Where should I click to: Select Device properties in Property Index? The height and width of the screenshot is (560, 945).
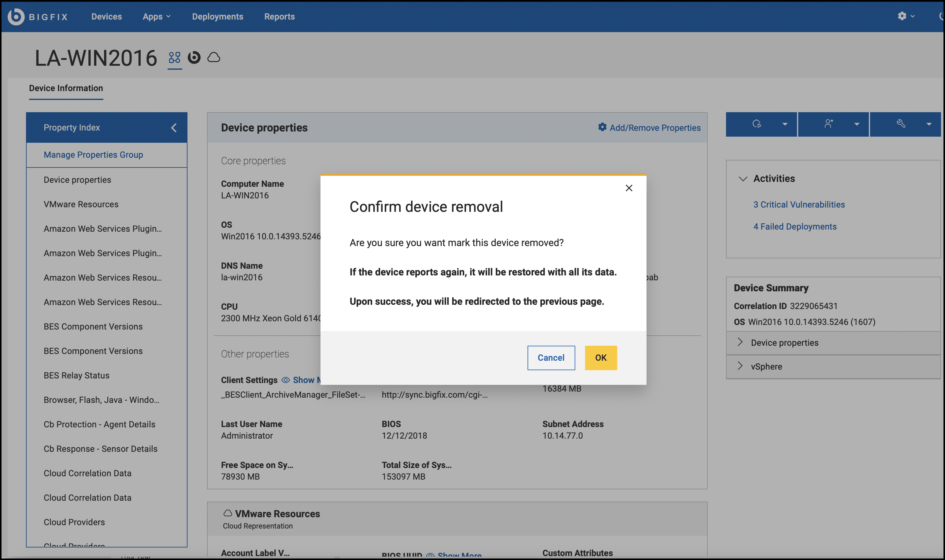(x=77, y=180)
